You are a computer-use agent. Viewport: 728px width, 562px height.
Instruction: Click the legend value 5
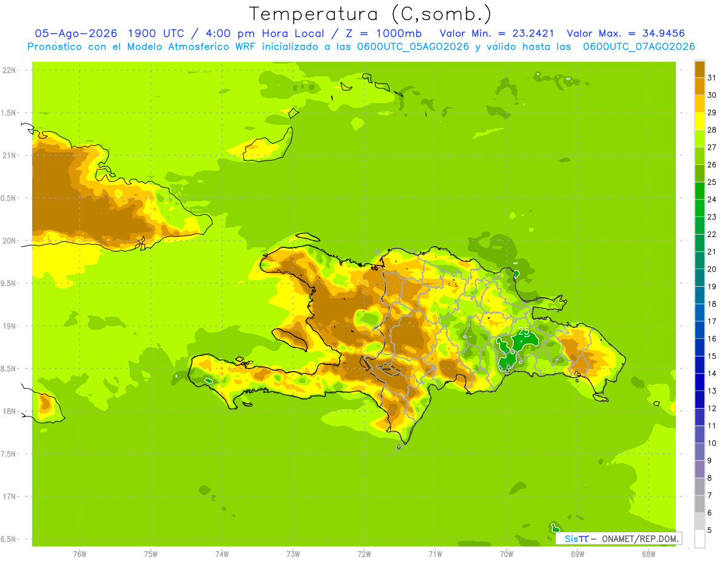coord(709,530)
